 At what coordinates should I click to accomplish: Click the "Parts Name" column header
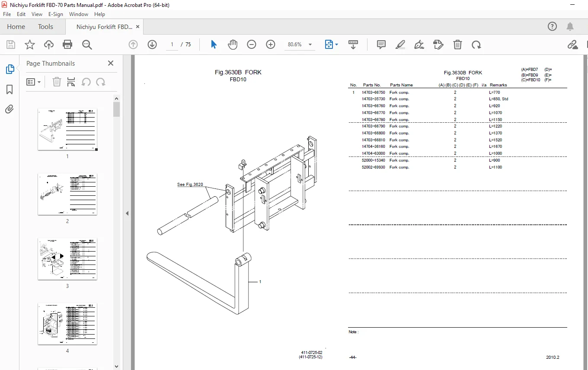(401, 85)
